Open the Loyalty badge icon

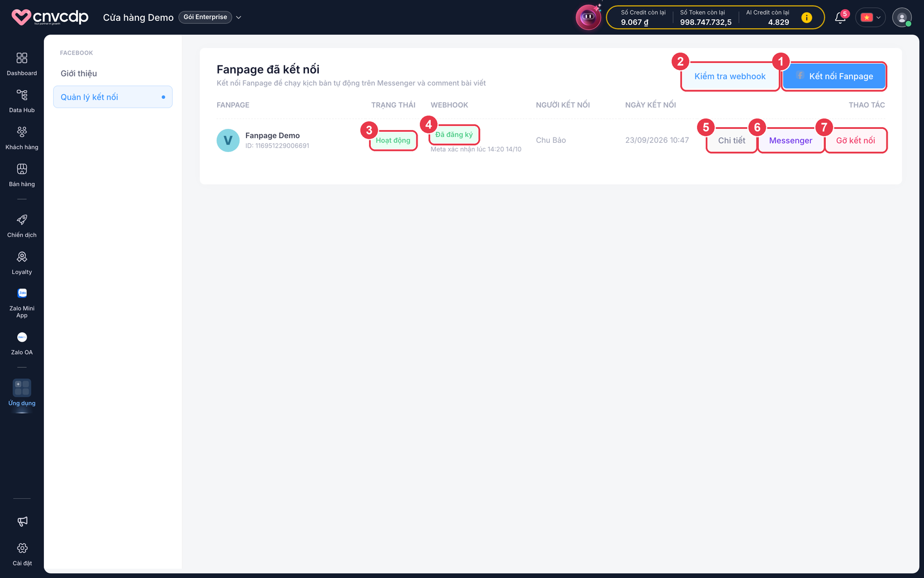click(x=22, y=257)
